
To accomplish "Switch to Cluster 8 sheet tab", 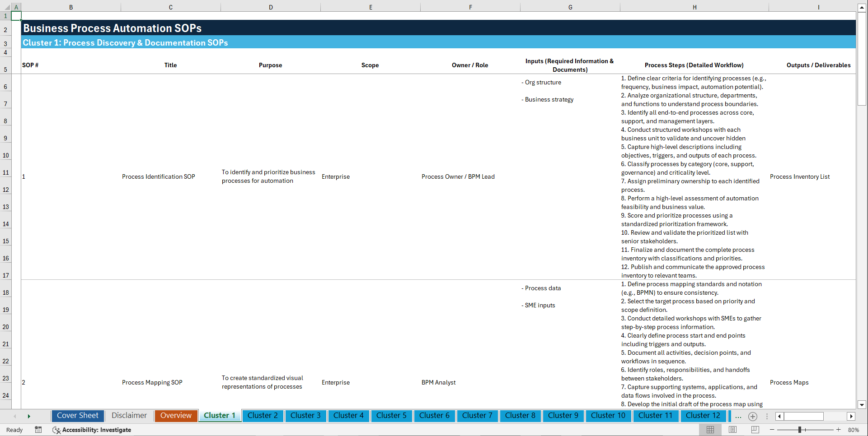I will click(520, 416).
